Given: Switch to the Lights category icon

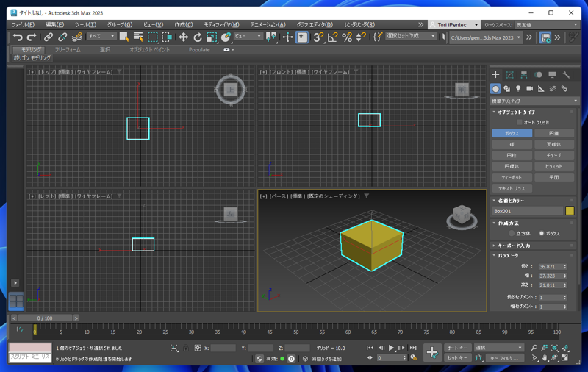Looking at the screenshot, I should coord(518,89).
